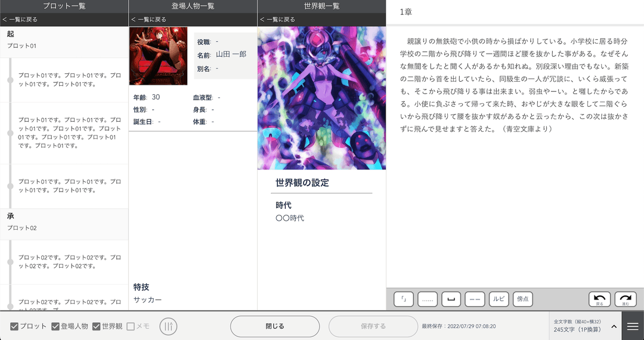Click the undo (戻る) arrow button
644x340 pixels.
pos(599,299)
